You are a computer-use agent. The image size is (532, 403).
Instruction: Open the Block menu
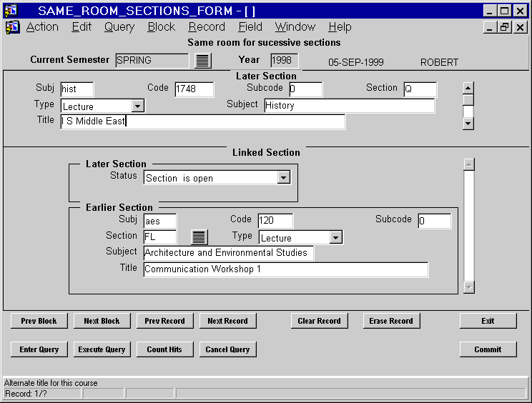tap(162, 26)
